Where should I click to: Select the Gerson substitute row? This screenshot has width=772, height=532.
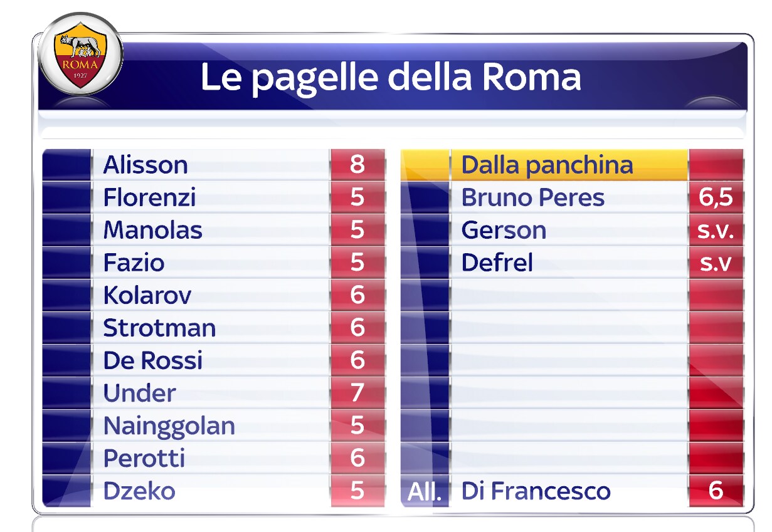pyautogui.click(x=572, y=230)
